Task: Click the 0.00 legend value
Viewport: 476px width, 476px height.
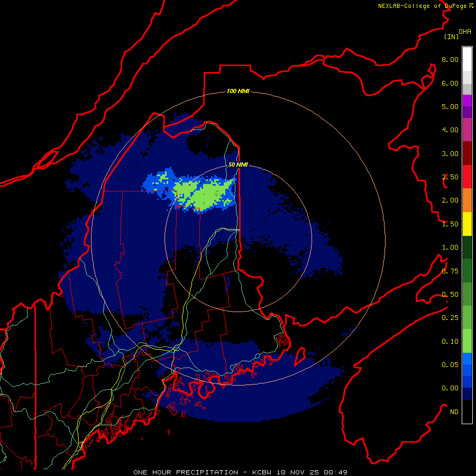Action: tap(450, 388)
